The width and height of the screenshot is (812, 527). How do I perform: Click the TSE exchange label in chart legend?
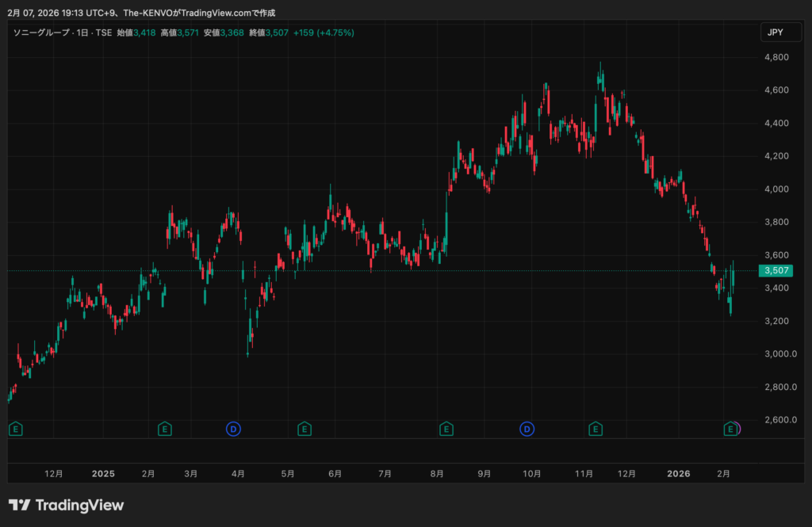point(103,32)
